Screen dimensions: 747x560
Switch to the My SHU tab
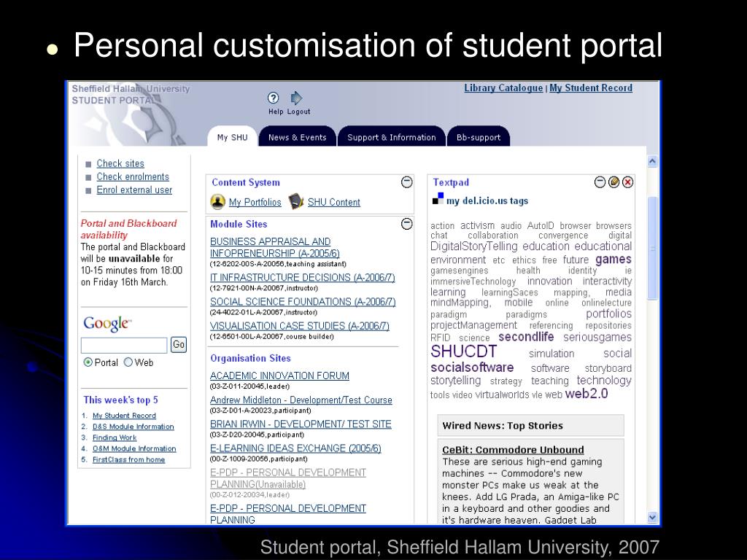pos(233,137)
